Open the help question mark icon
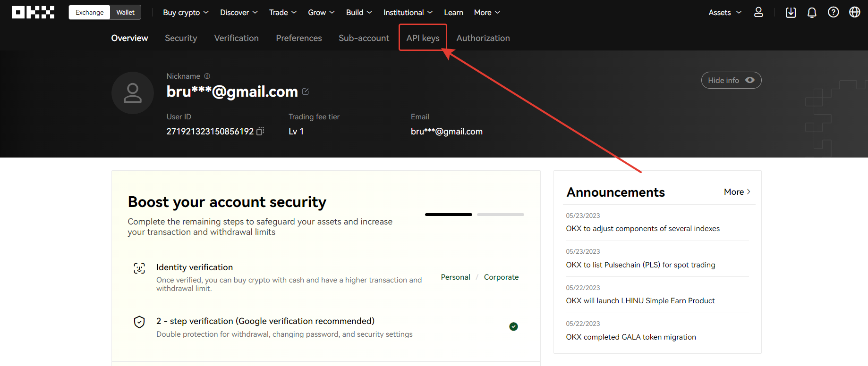This screenshot has width=868, height=366. [834, 12]
